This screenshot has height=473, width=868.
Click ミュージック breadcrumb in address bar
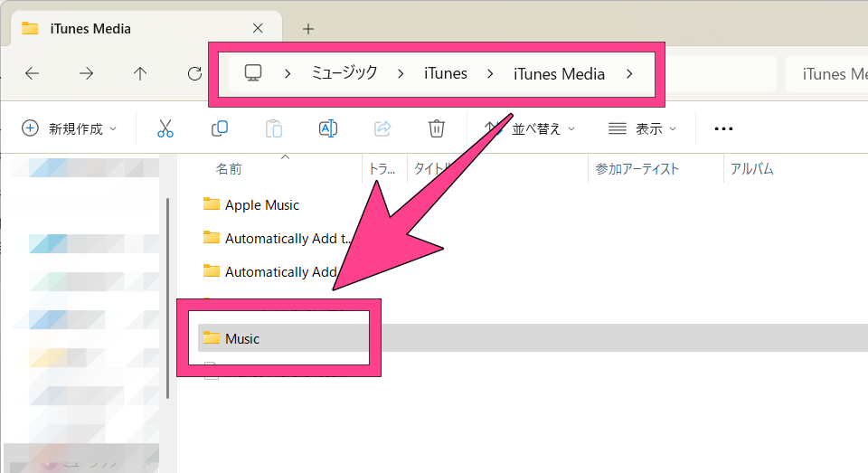pos(344,73)
